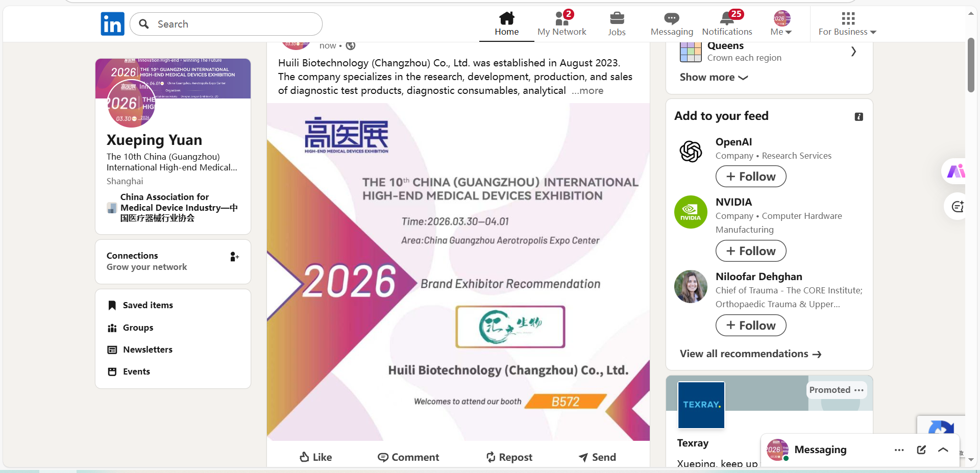
Task: Expand post text with ...more link
Action: coord(587,91)
